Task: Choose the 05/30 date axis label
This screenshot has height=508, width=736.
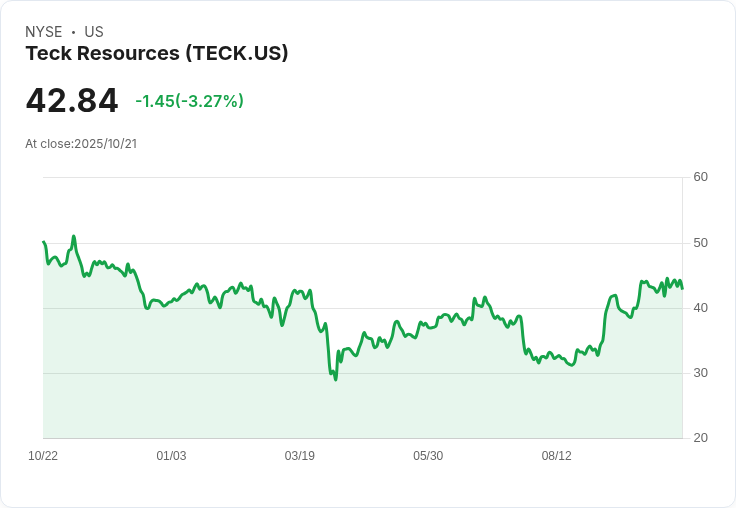Action: point(428,456)
